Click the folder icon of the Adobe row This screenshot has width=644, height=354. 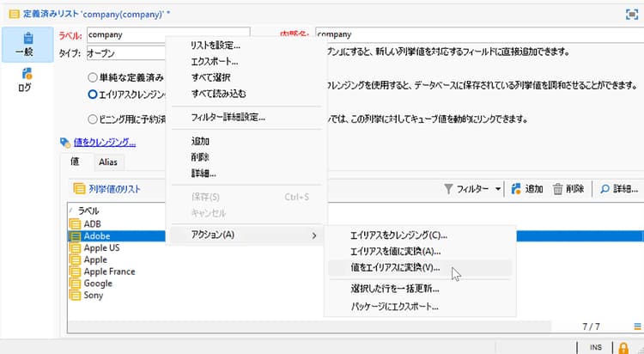[x=75, y=236]
